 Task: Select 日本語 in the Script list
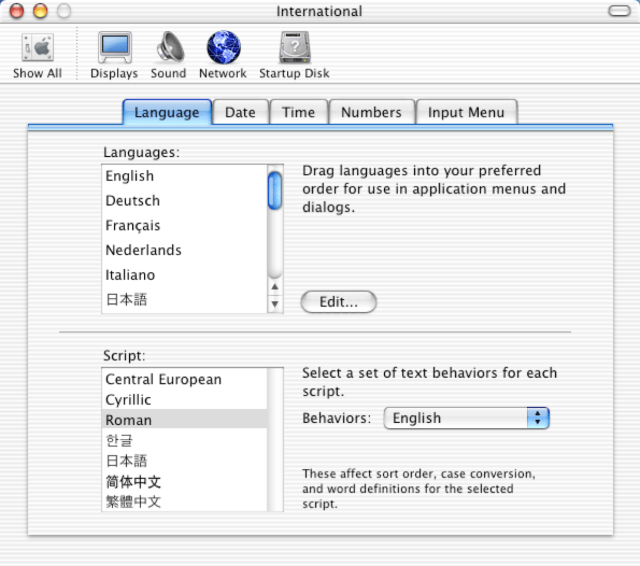[184, 461]
